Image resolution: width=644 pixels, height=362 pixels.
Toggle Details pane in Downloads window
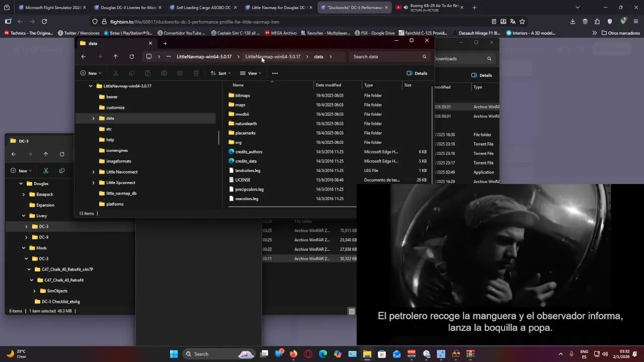click(481, 75)
